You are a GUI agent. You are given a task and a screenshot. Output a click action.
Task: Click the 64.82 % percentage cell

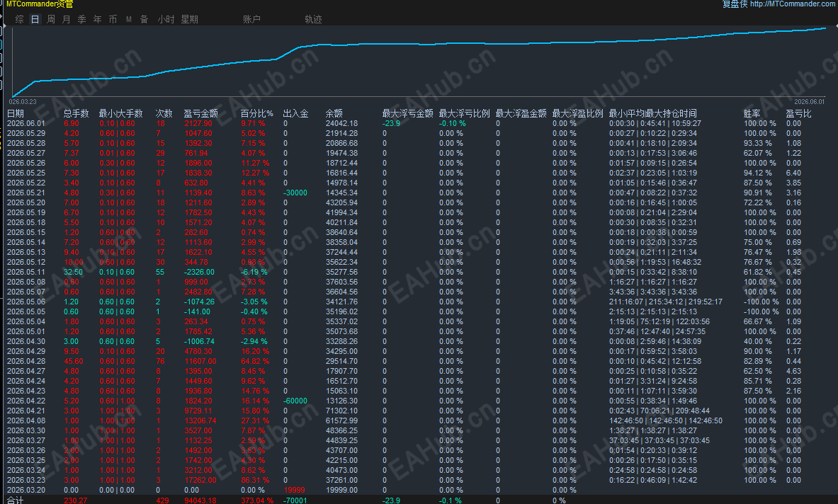coord(255,362)
